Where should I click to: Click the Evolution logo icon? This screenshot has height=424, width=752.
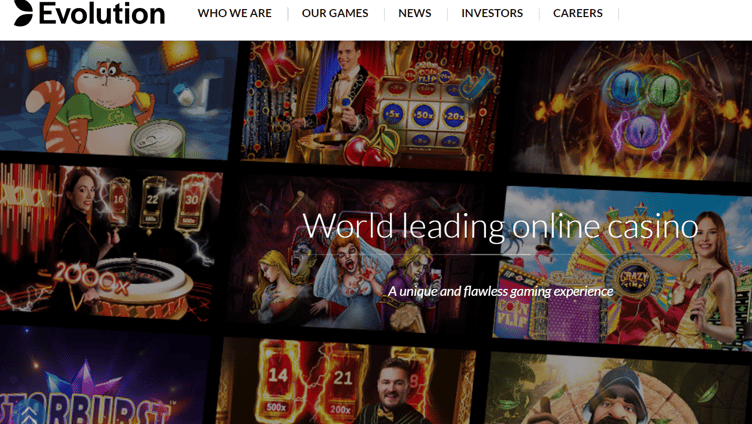(24, 12)
